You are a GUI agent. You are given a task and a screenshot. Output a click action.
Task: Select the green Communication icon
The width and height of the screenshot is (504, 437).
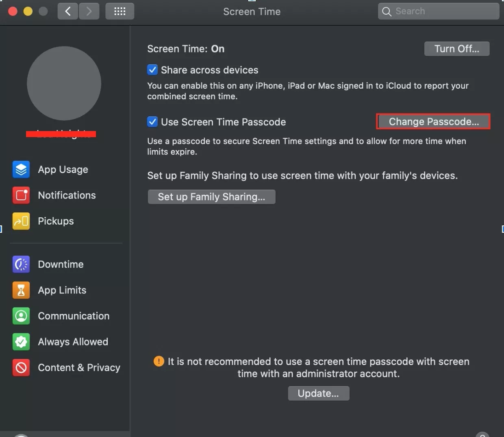[21, 316]
